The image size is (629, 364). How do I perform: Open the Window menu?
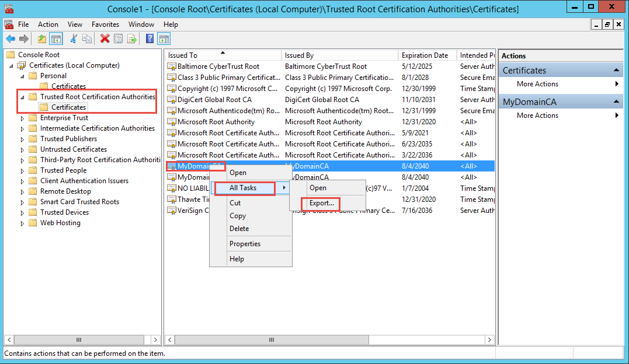coord(141,24)
